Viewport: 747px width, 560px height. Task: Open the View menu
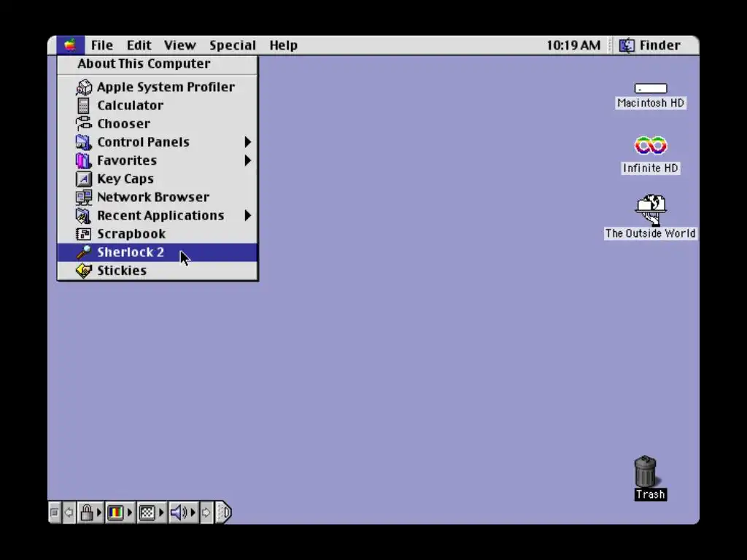tap(179, 45)
